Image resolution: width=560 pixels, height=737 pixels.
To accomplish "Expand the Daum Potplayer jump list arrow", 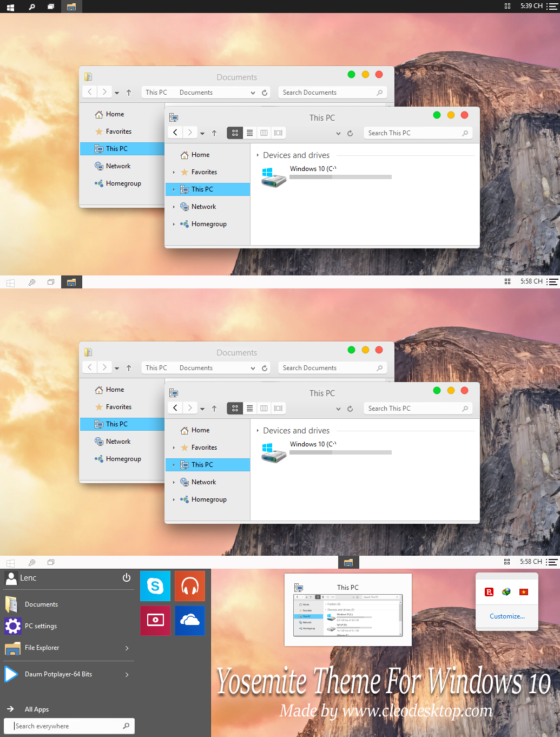I will (127, 674).
